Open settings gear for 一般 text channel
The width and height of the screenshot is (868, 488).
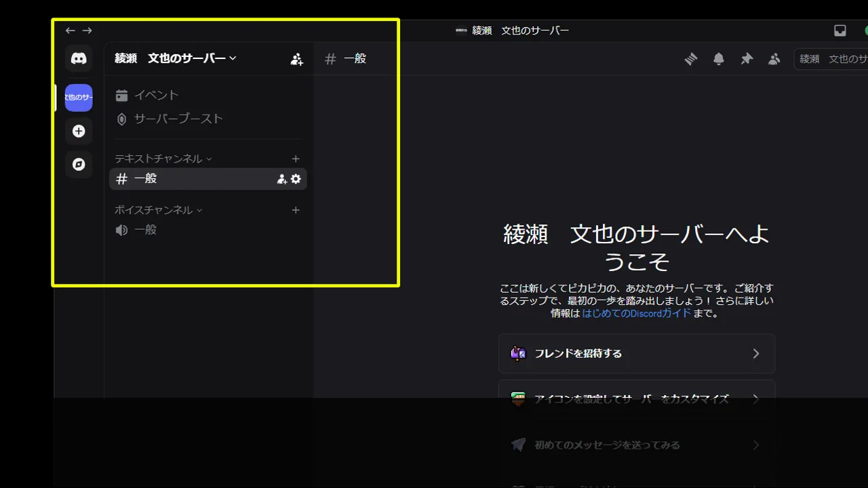coord(296,179)
